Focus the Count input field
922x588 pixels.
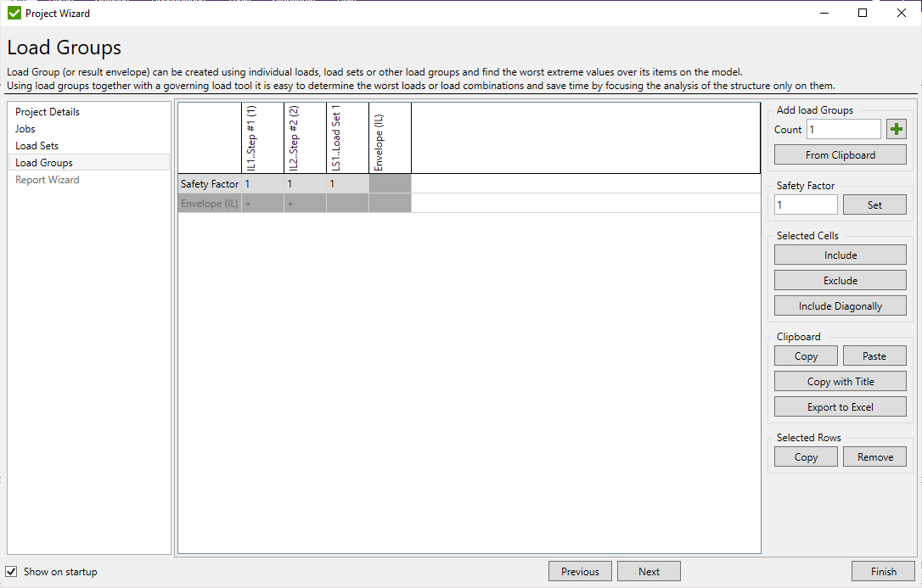tap(844, 129)
